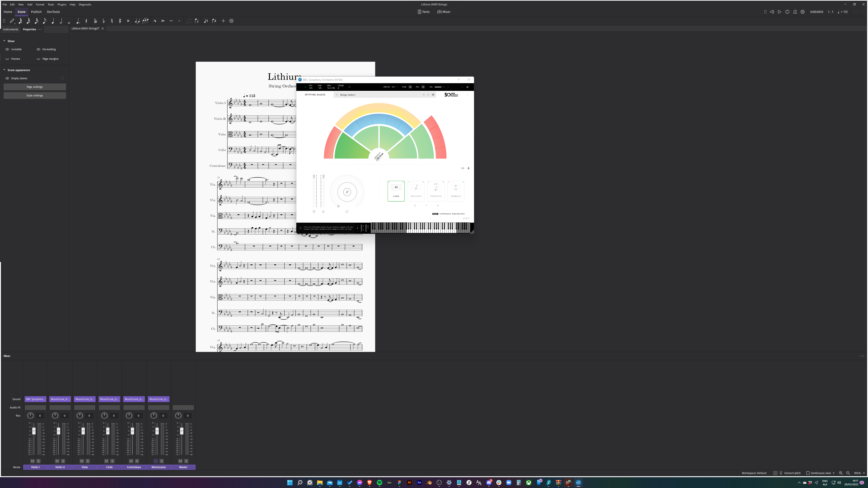Switch to the Publish tab
868x488 pixels.
pos(36,12)
